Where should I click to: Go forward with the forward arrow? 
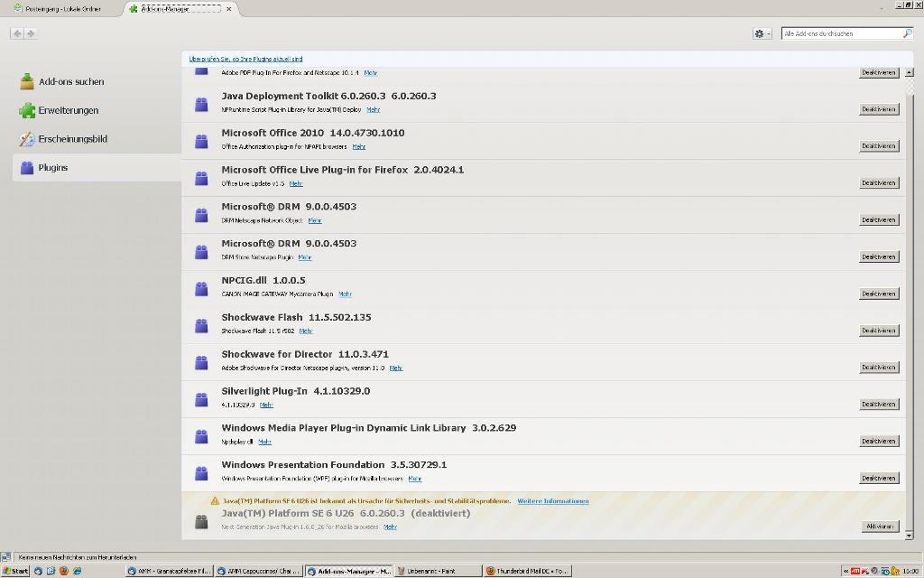(31, 33)
